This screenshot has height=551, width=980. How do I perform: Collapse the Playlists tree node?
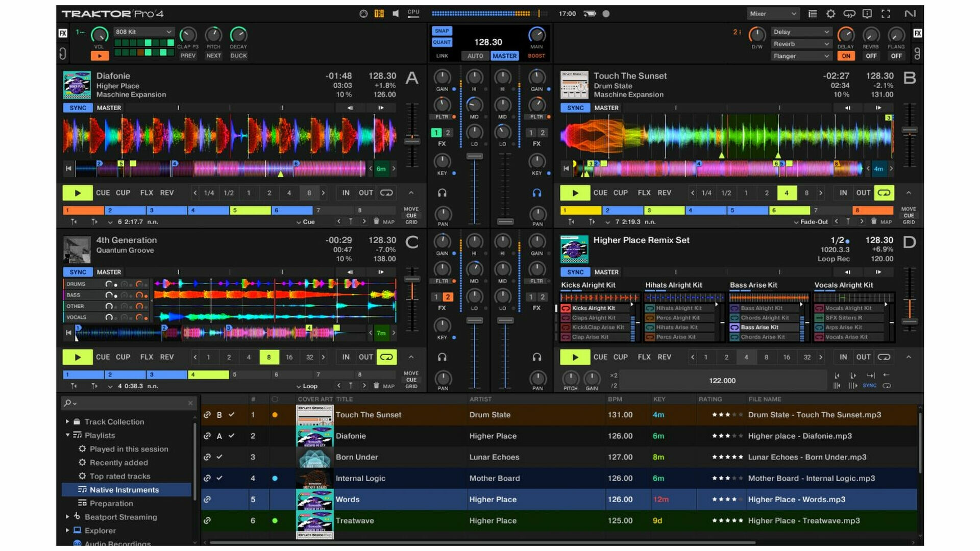67,435
